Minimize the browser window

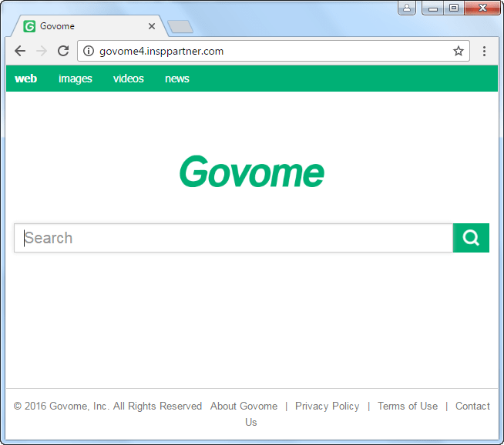(x=432, y=8)
